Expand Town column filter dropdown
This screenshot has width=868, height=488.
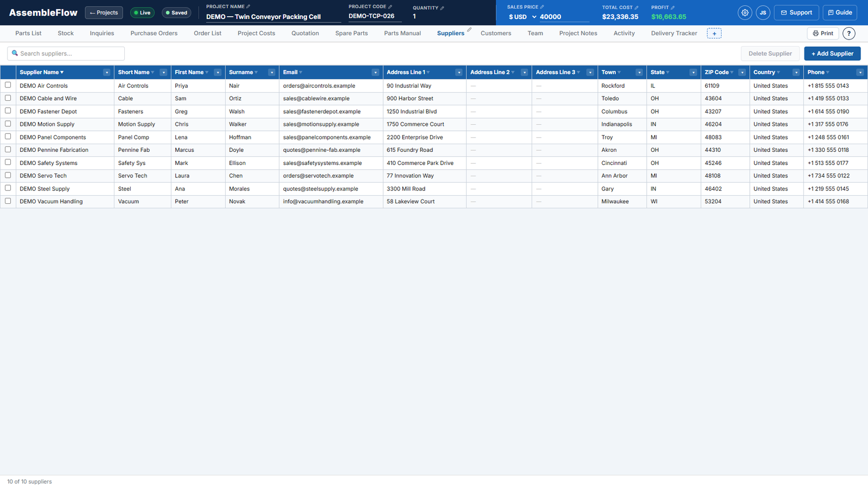(639, 73)
